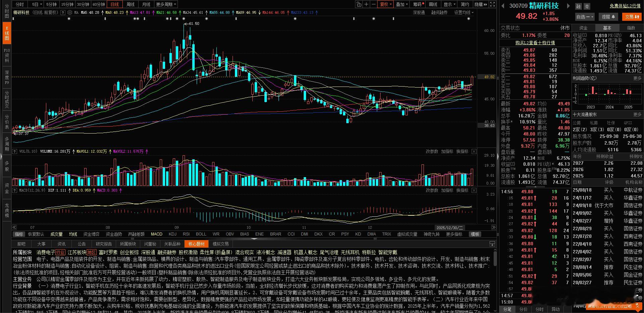Expand 更多 in 十大流通股东 section
644x313 pixels.
(x=637, y=115)
